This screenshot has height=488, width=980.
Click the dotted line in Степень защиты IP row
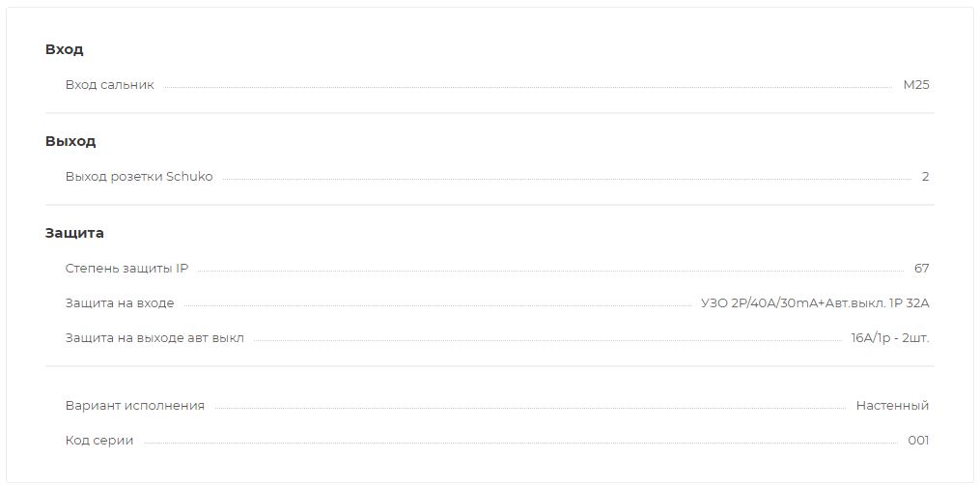coord(551,273)
